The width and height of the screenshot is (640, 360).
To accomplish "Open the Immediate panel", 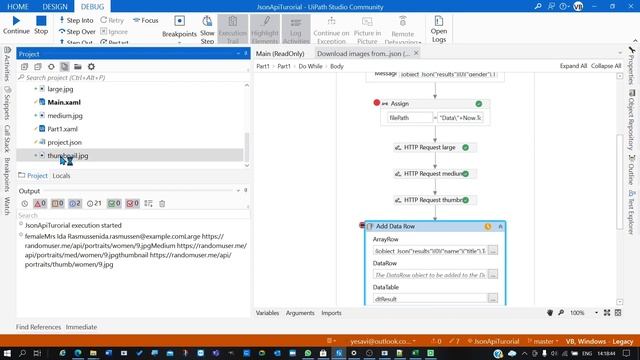I will point(81,327).
